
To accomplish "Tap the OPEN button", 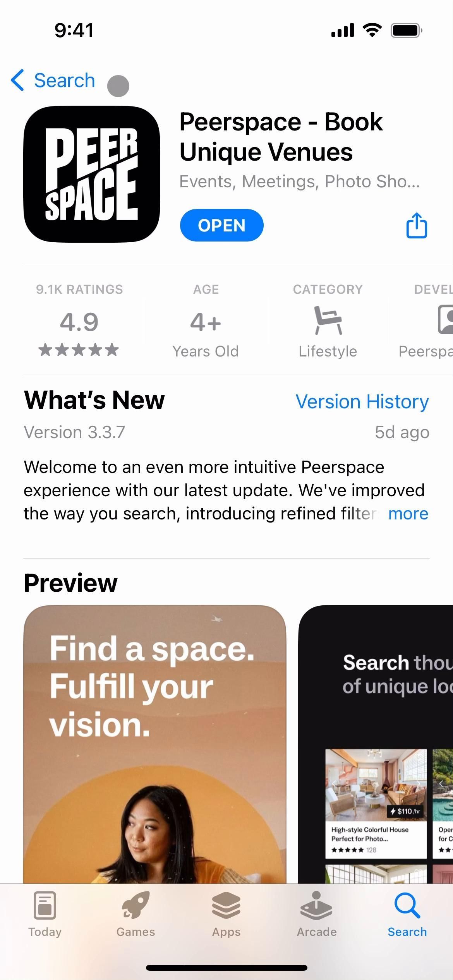I will [x=222, y=225].
